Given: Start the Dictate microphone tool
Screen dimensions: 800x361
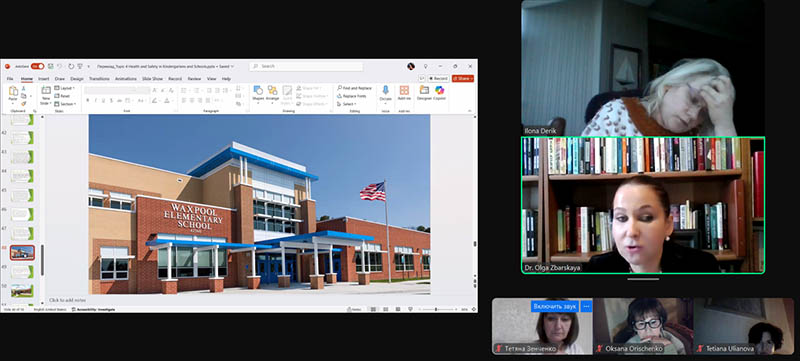Looking at the screenshot, I should (385, 93).
